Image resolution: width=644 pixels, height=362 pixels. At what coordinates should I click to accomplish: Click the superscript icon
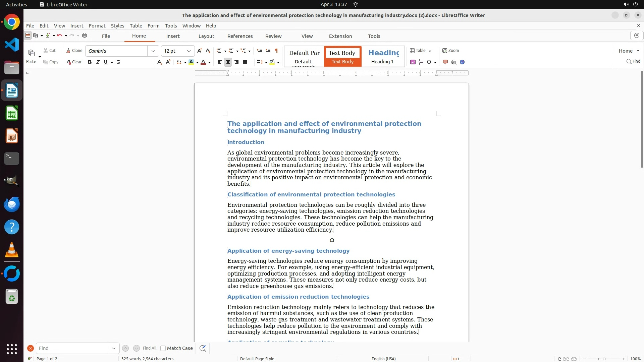[168, 62]
